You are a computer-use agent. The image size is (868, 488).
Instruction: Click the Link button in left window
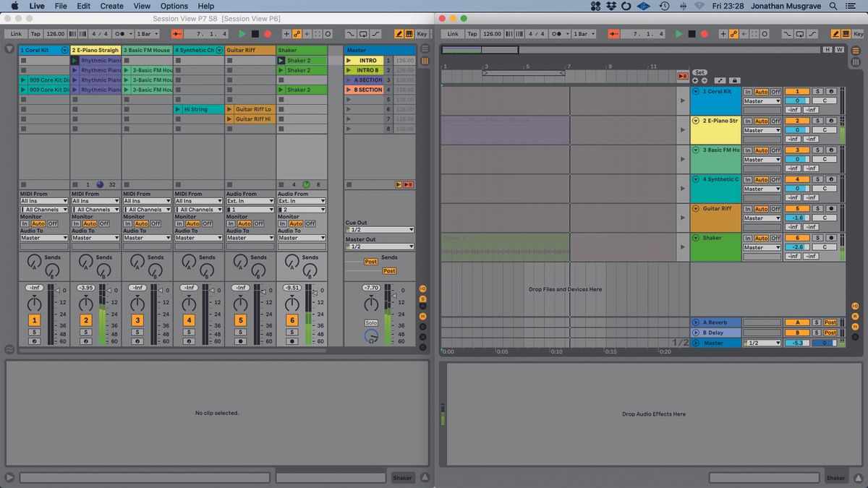click(16, 34)
